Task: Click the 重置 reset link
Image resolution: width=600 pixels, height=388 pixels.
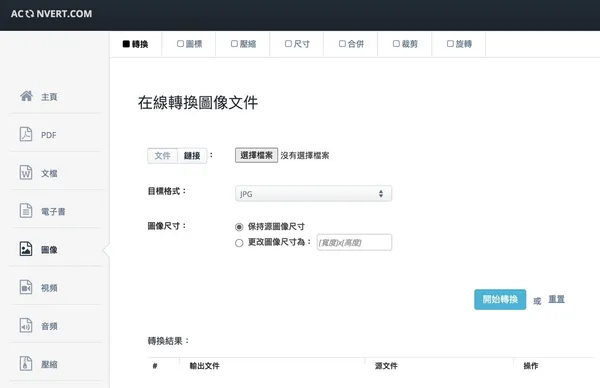Action: click(556, 299)
